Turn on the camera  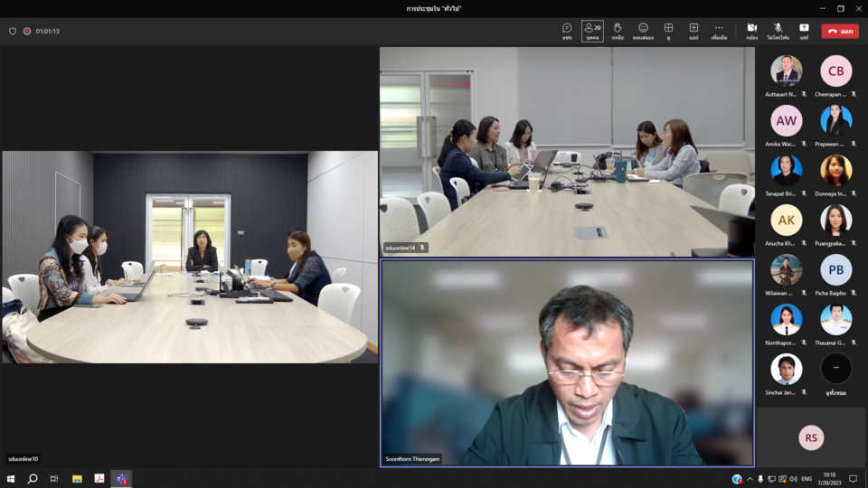pyautogui.click(x=751, y=31)
